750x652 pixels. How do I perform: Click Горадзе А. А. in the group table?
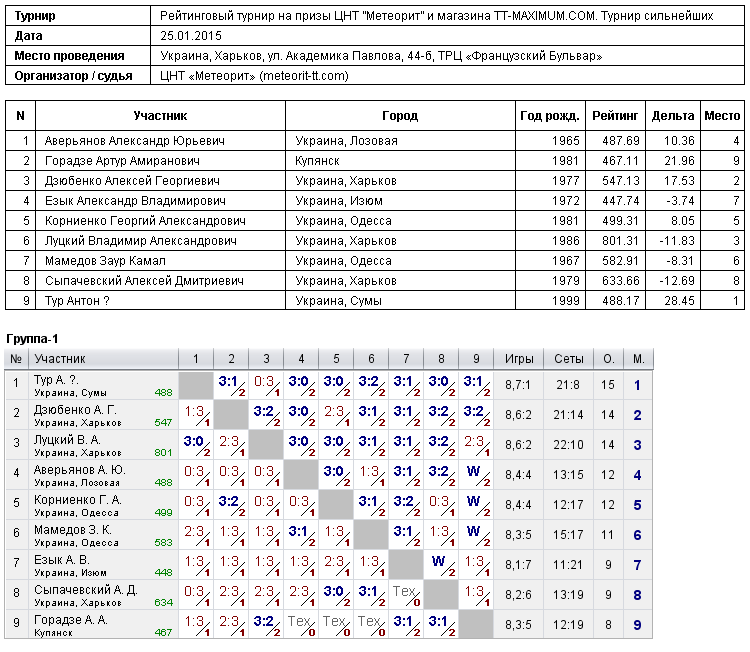click(71, 620)
